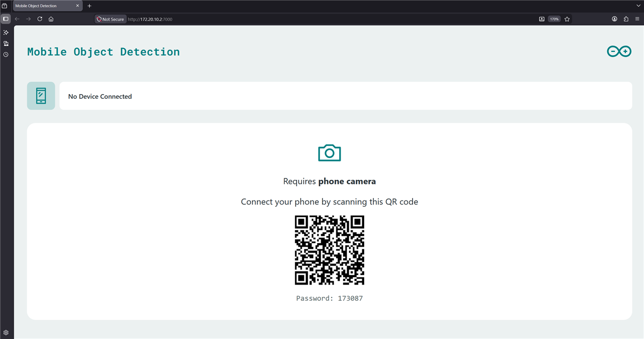The width and height of the screenshot is (644, 339).
Task: Open the AI chatbot sparkle sidebar icon
Action: point(6,32)
